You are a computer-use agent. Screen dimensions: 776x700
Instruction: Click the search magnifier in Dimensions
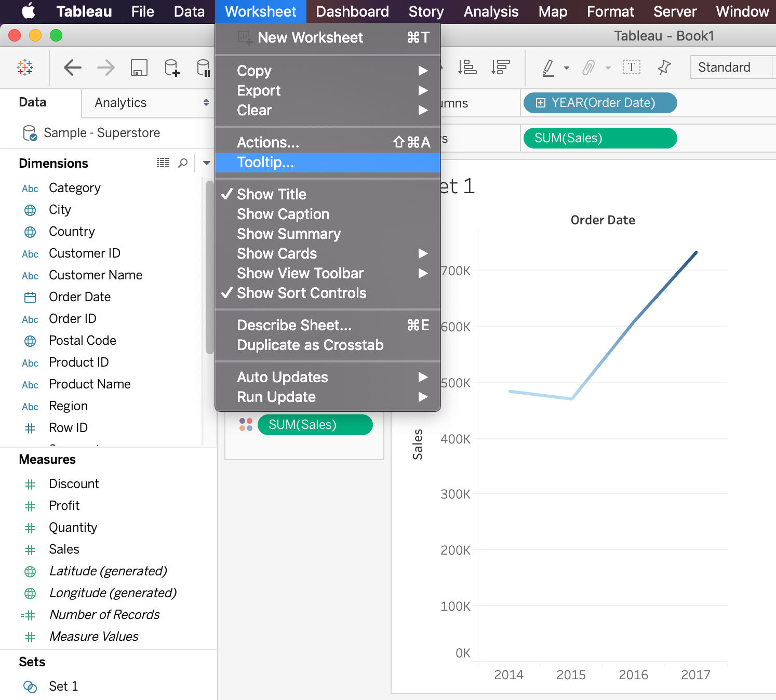point(183,163)
